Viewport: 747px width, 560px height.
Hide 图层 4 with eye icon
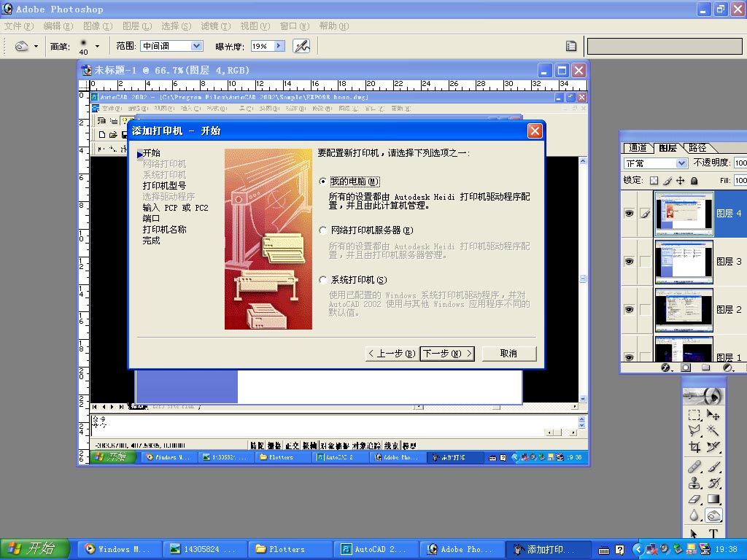629,214
